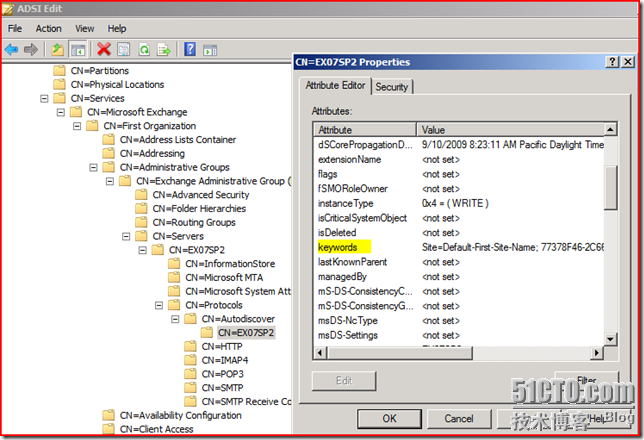Open the Help menu
The height and width of the screenshot is (440, 644).
117,28
